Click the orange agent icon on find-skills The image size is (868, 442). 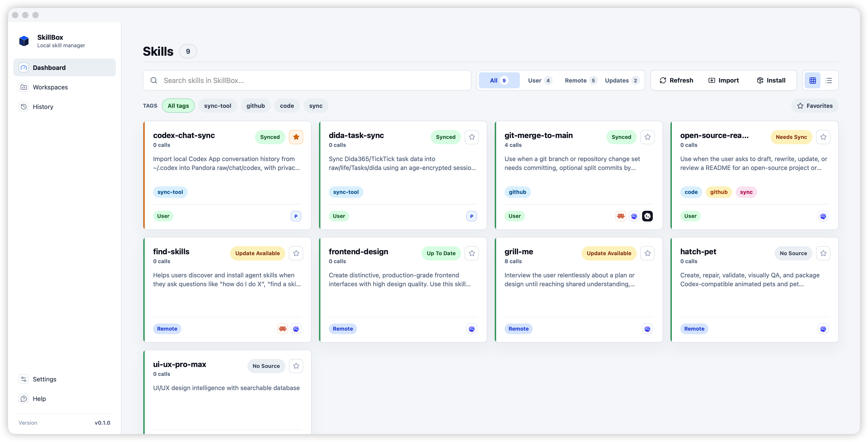[x=282, y=329]
